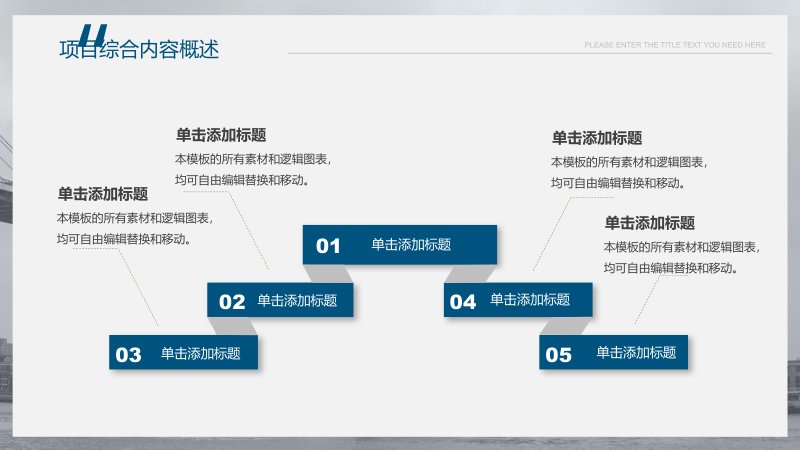
Task: Click the 单击添加标题 text inside box 05
Action: (x=636, y=352)
